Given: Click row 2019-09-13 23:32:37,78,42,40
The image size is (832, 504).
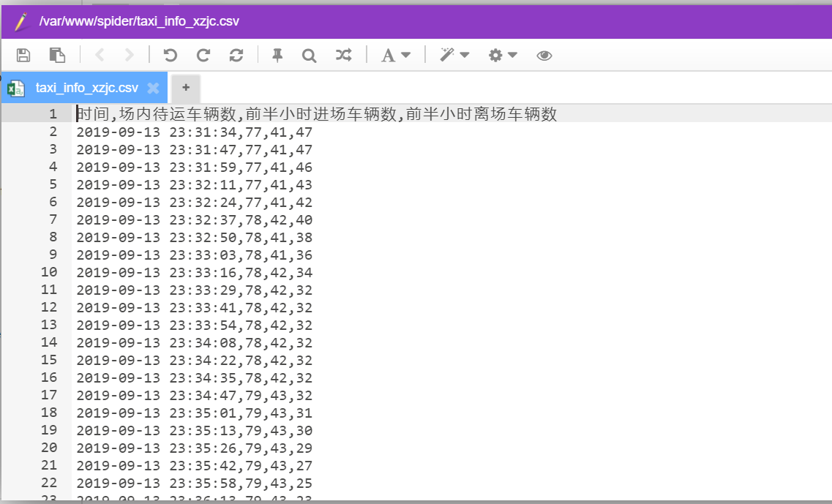Looking at the screenshot, I should point(194,219).
